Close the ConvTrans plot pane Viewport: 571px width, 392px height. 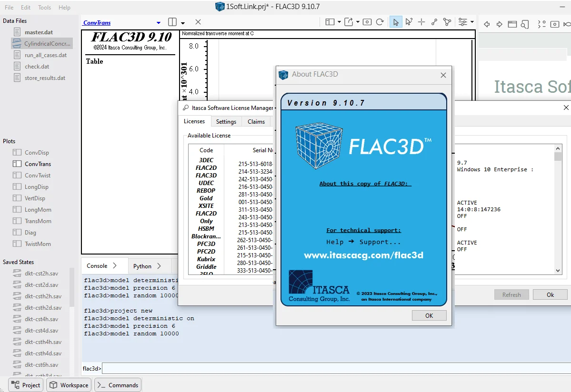(198, 22)
